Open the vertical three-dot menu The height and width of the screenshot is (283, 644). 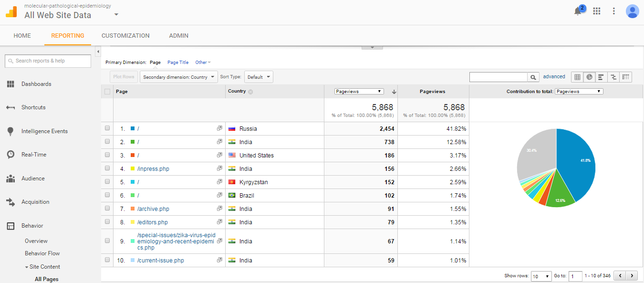tap(614, 11)
